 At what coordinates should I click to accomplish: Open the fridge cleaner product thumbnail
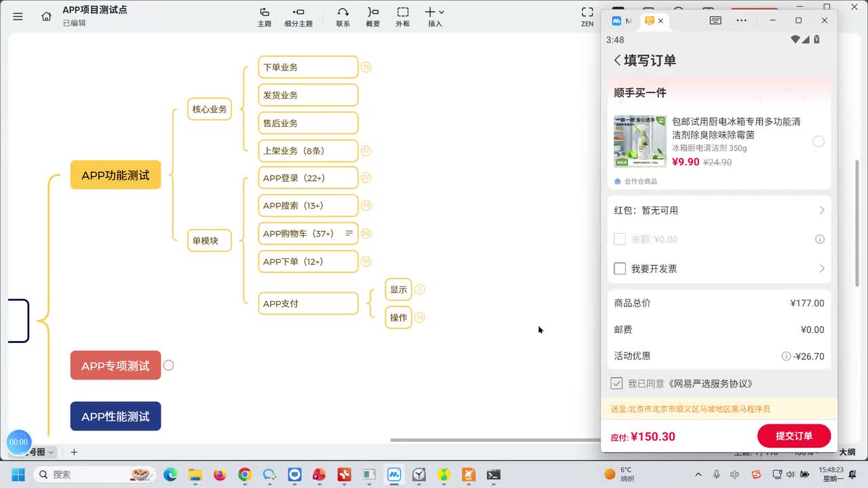(640, 141)
